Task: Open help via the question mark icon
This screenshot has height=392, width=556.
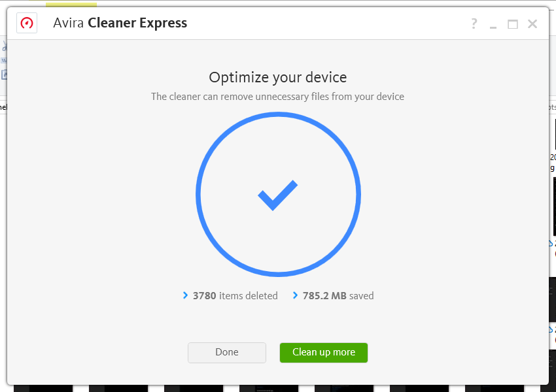Action: 474,24
